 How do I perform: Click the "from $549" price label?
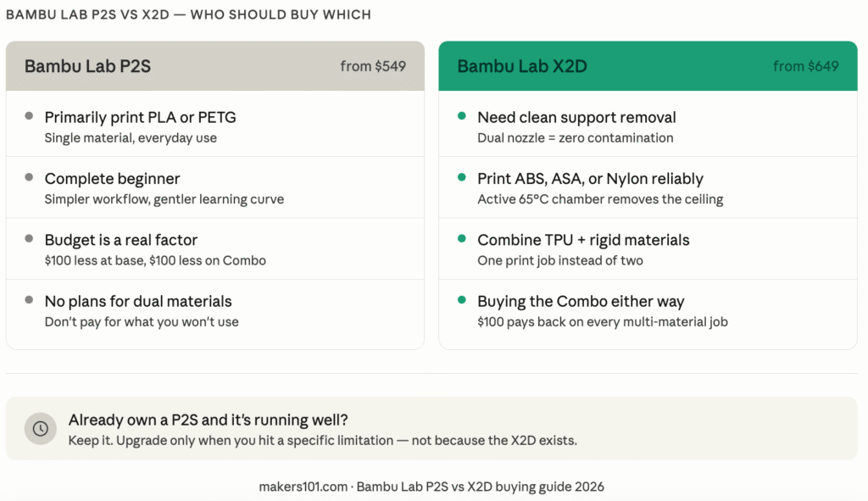[373, 66]
